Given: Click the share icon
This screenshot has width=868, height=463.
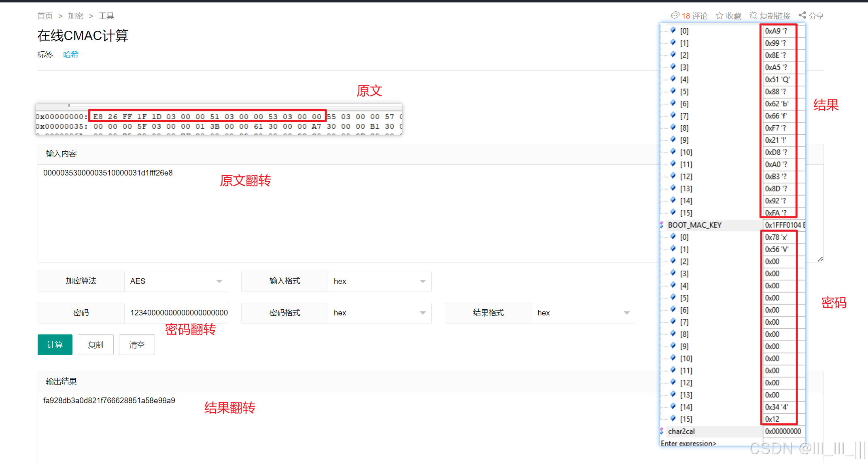Looking at the screenshot, I should [802, 15].
